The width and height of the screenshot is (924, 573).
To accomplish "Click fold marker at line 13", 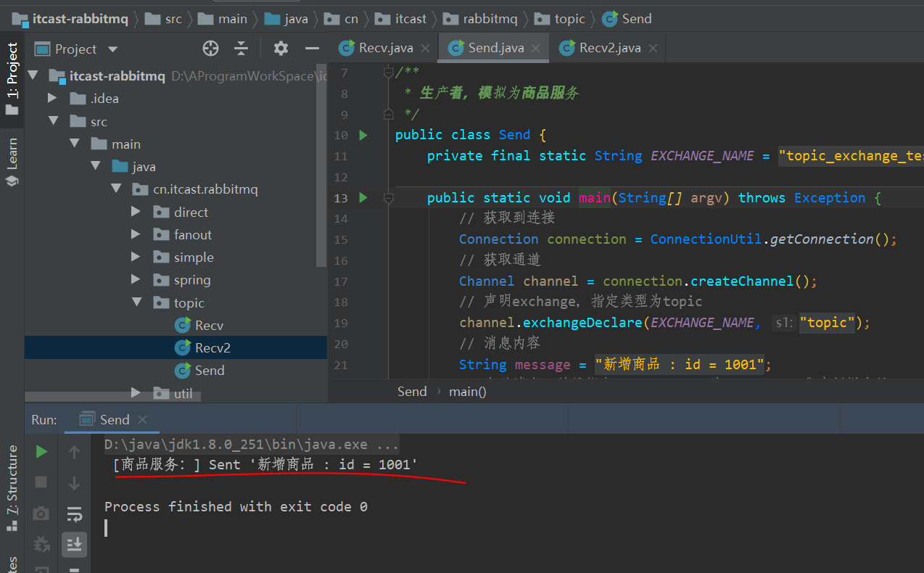I will (x=389, y=197).
